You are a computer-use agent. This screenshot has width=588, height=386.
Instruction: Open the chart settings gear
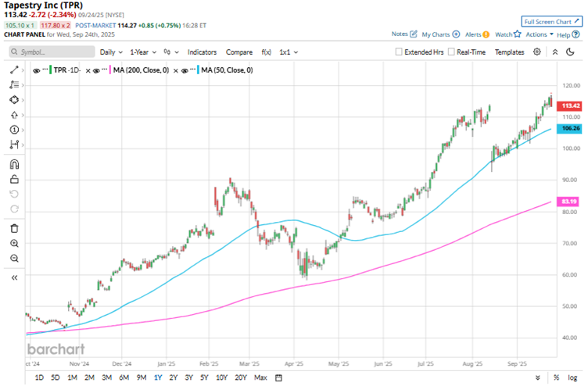(537, 52)
